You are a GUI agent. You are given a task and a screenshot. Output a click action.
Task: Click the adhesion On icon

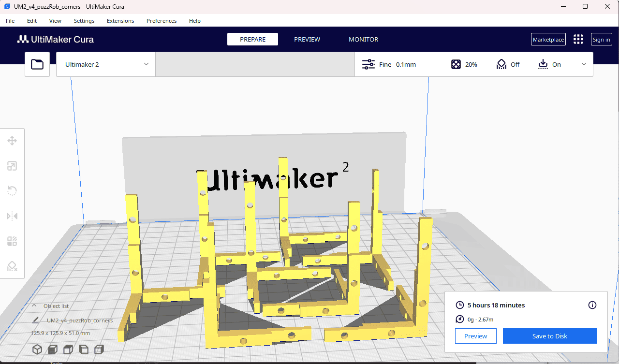click(543, 64)
